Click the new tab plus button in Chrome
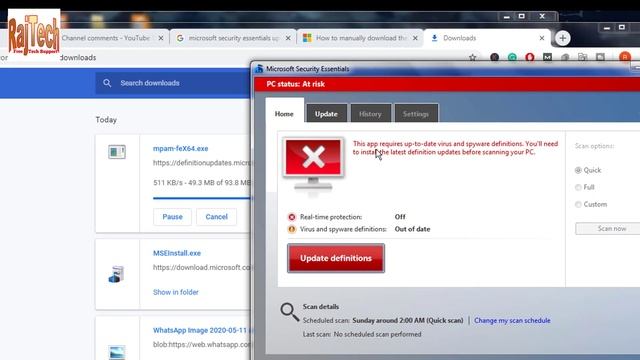The image size is (640, 360). (562, 38)
